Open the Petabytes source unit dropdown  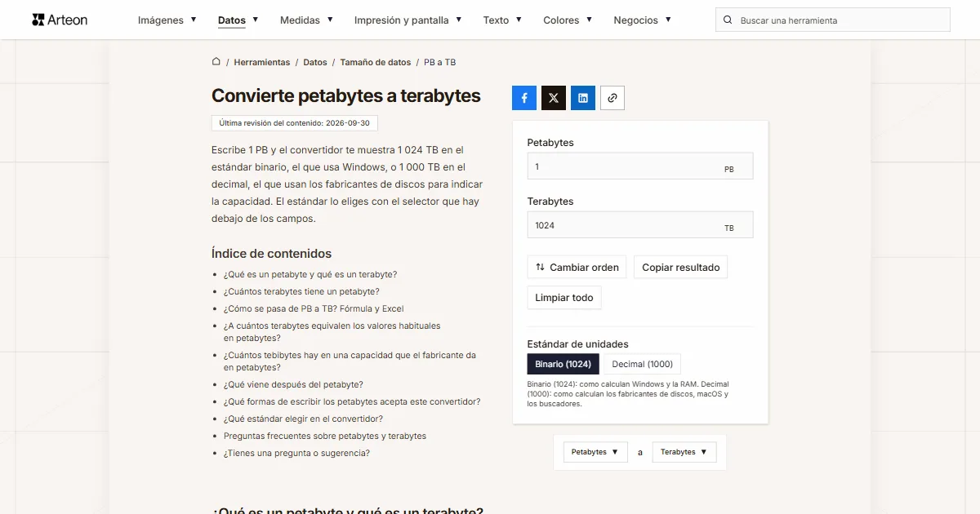(595, 452)
